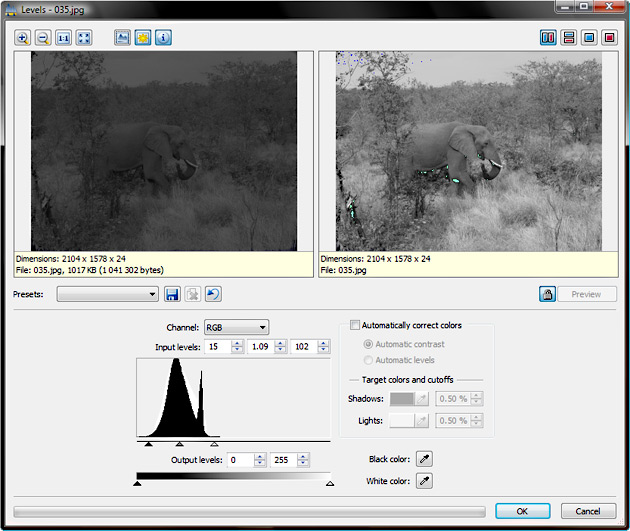This screenshot has height=531, width=630.
Task: Select the Automatic levels radio option
Action: [x=368, y=360]
